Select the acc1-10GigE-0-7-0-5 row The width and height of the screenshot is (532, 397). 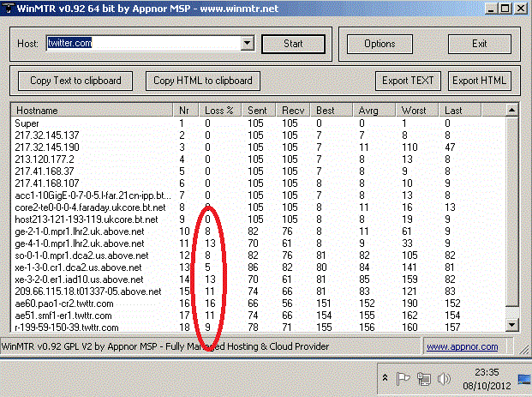(258, 195)
